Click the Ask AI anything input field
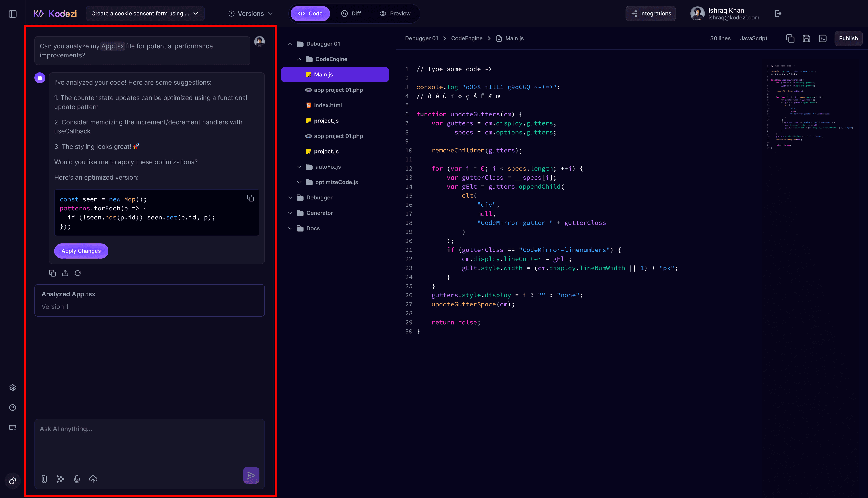Viewport: 868px width, 498px height. click(149, 441)
